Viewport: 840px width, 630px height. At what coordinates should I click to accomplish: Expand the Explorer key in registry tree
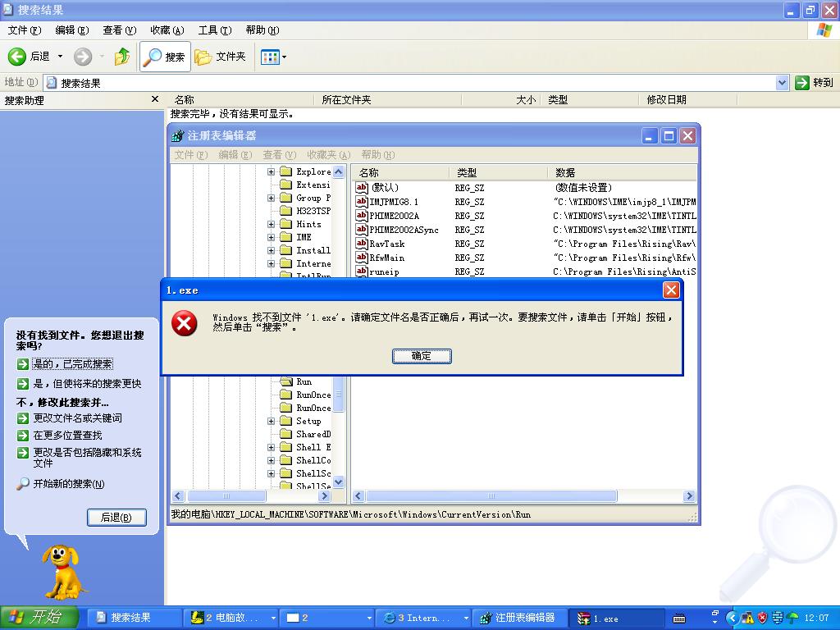tap(271, 171)
